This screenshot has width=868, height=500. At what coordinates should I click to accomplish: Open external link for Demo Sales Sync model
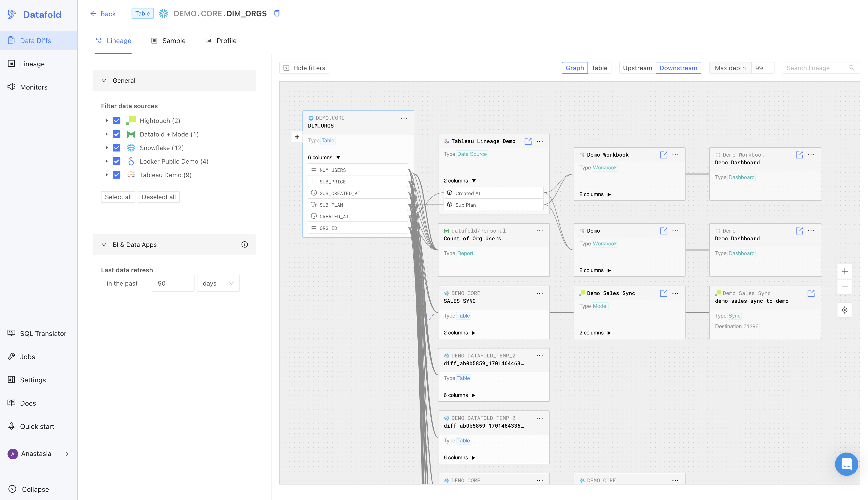coord(664,293)
